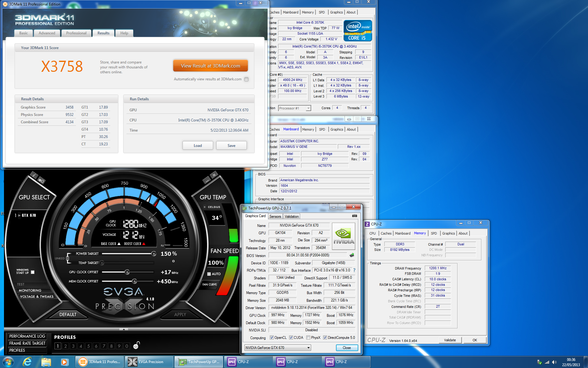This screenshot has width=588, height=368.
Task: Open Windows Media Player taskbar icon
Action: pyautogui.click(x=64, y=362)
